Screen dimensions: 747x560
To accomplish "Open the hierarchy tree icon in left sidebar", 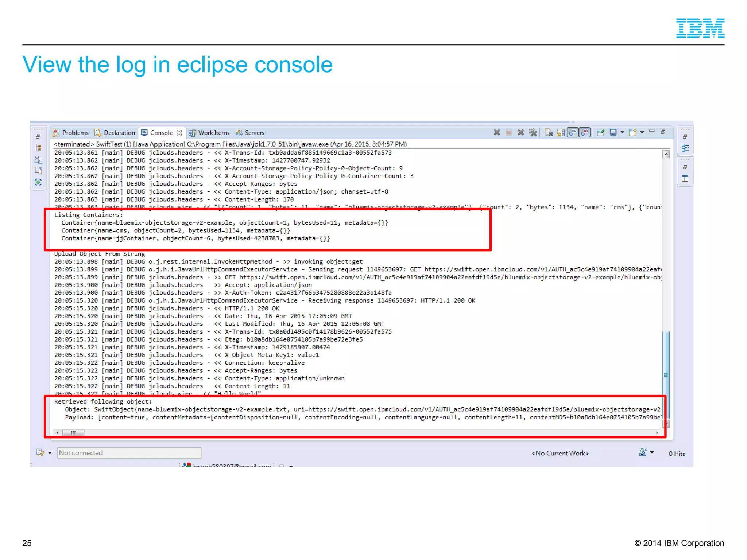I will tap(38, 148).
